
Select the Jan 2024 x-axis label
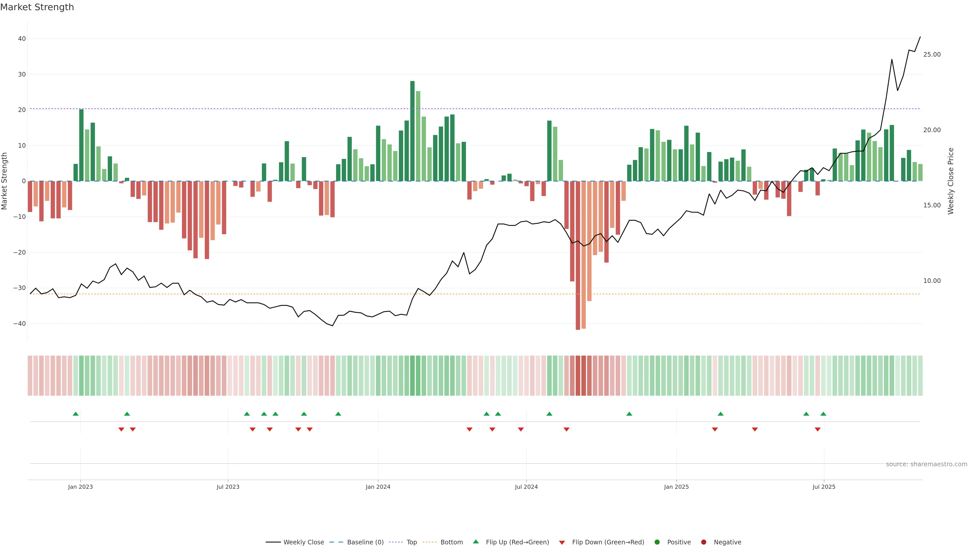coord(378,487)
